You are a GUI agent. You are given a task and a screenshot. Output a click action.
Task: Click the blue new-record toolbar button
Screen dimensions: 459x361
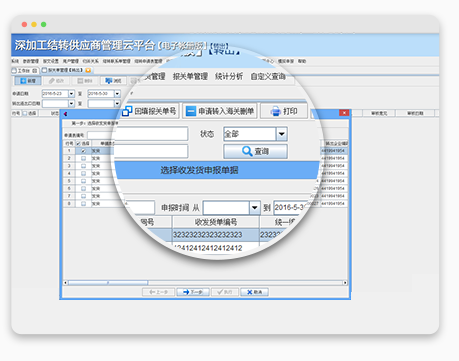pos(28,81)
